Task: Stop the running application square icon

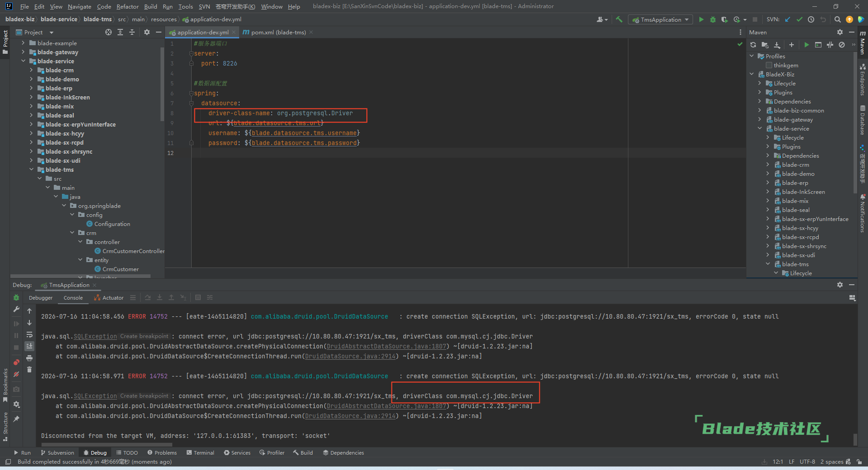Action: click(x=755, y=19)
